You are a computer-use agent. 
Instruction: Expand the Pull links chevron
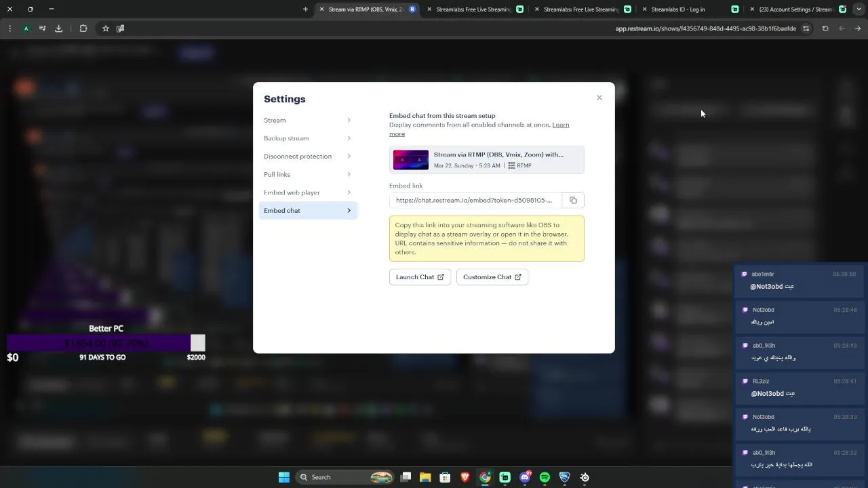coord(349,174)
